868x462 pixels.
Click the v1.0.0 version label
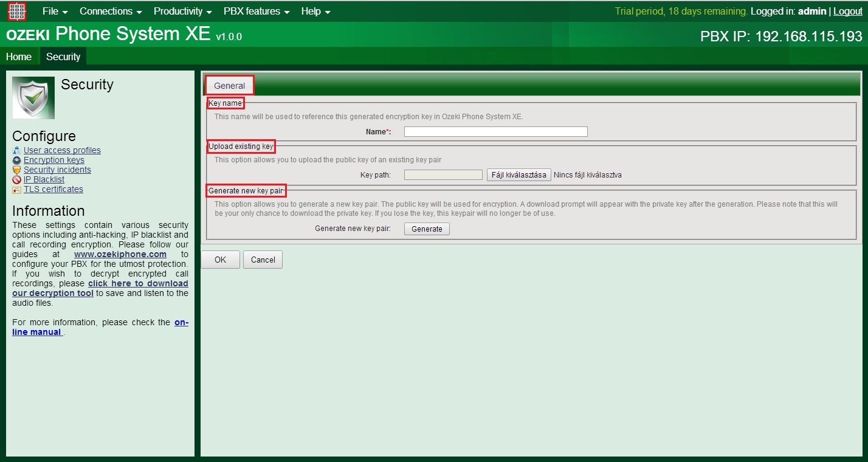point(229,37)
